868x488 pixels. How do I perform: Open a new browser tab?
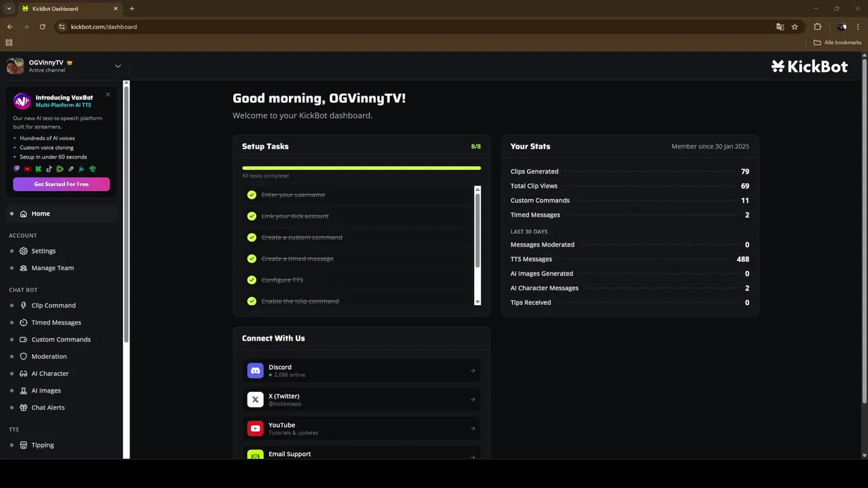[x=132, y=9]
